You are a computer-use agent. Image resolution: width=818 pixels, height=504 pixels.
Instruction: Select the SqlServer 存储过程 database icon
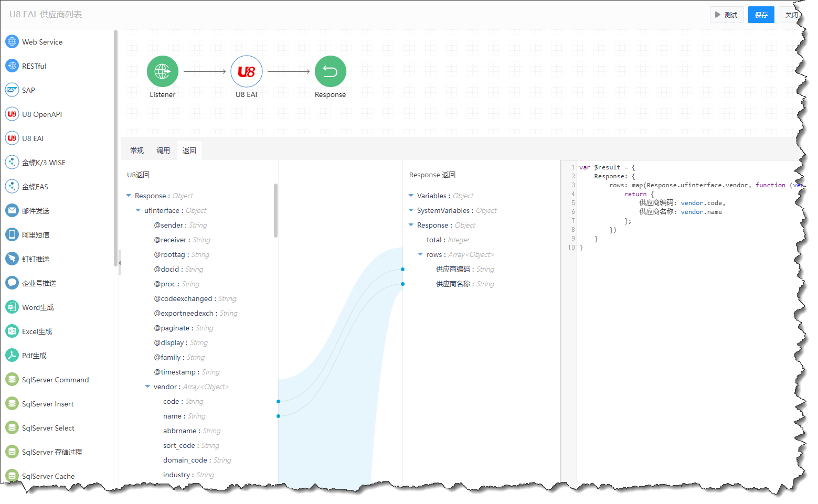coord(12,452)
